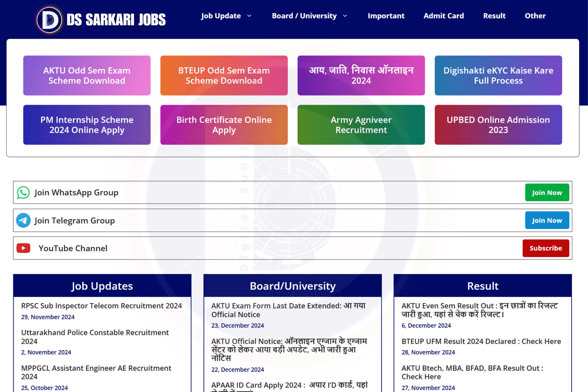Viewport: 588px width, 392px height.
Task: Open the आय, जाति, निवास ऑनलाइन 2024 card
Action: click(361, 76)
